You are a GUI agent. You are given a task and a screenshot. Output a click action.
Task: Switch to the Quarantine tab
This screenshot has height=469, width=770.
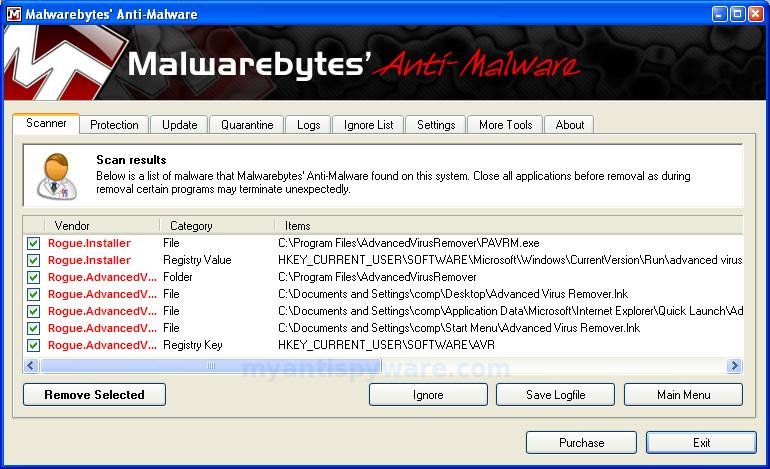tap(247, 125)
